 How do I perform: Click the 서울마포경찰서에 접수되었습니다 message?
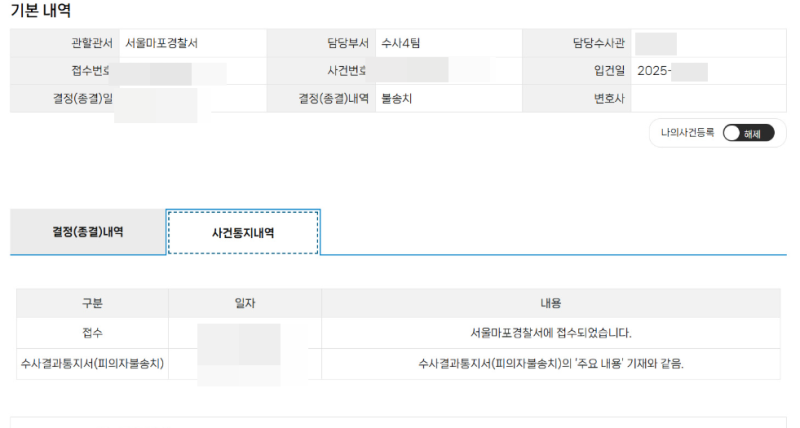(550, 333)
